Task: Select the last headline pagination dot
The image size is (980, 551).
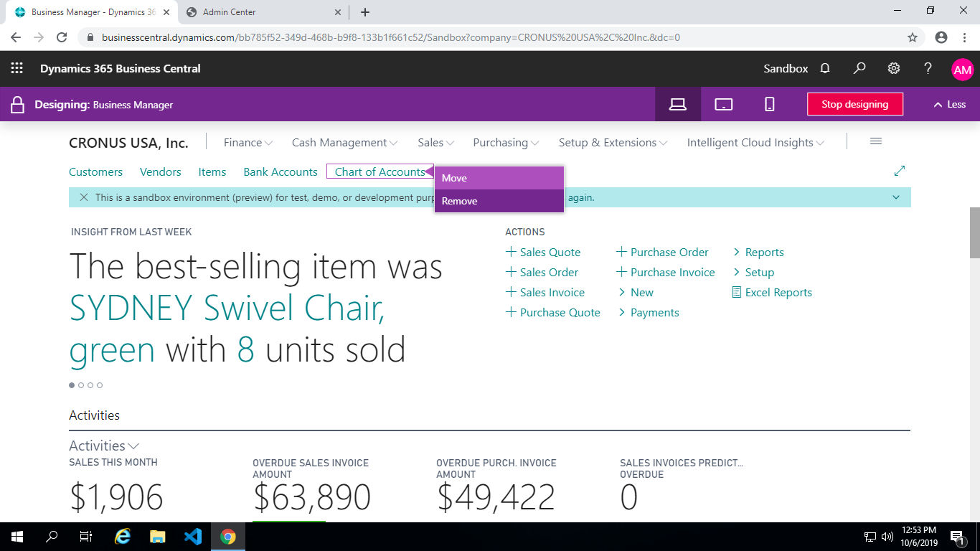Action: pyautogui.click(x=100, y=385)
